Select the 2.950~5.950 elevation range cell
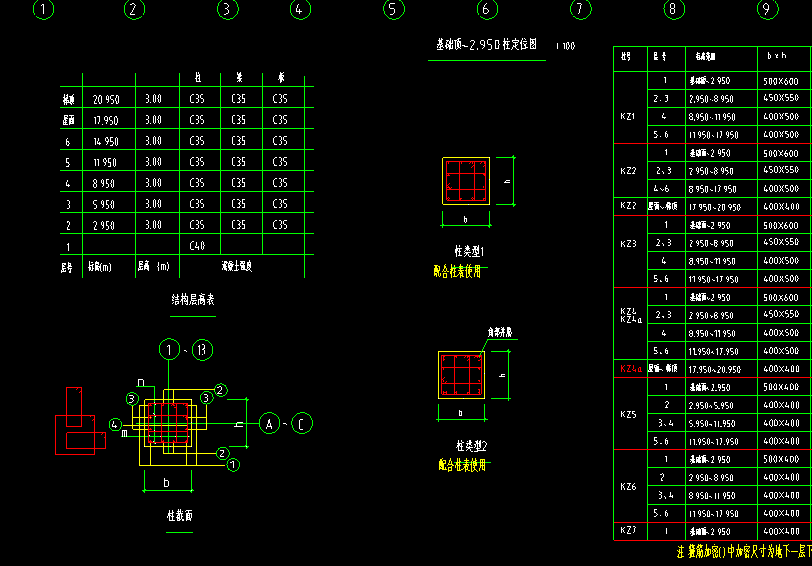The height and width of the screenshot is (566, 812). [711, 405]
